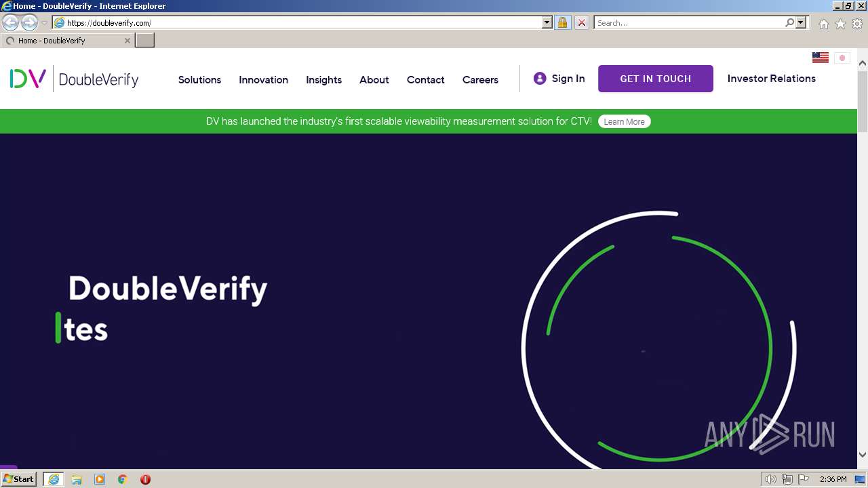Click the DoubleVerify logo
868x488 pixels.
click(x=74, y=79)
